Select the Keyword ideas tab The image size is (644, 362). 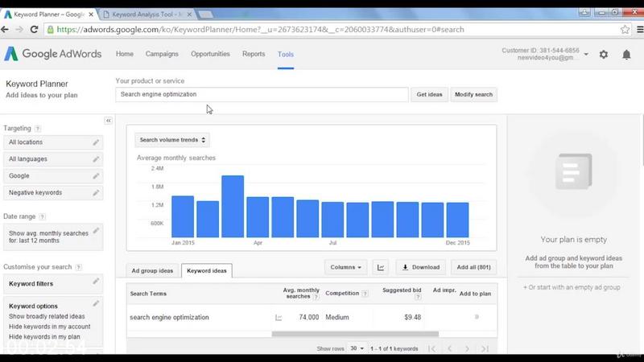pos(207,271)
